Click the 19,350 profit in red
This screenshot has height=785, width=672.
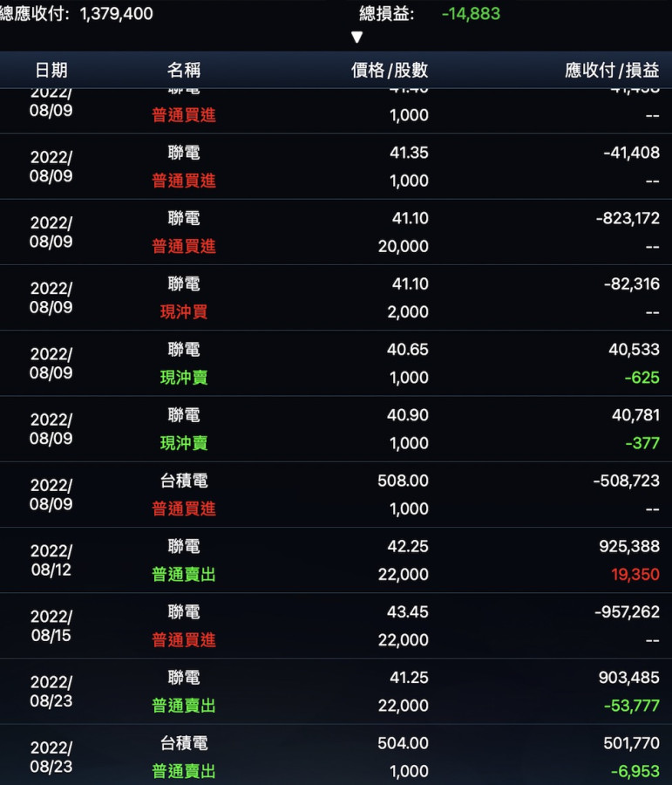635,575
